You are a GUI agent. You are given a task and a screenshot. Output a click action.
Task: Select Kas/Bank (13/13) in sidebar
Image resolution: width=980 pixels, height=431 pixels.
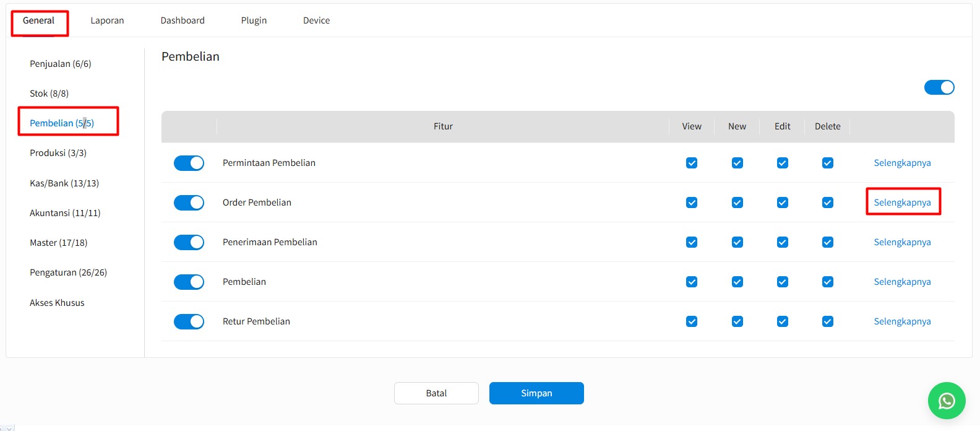[x=64, y=183]
